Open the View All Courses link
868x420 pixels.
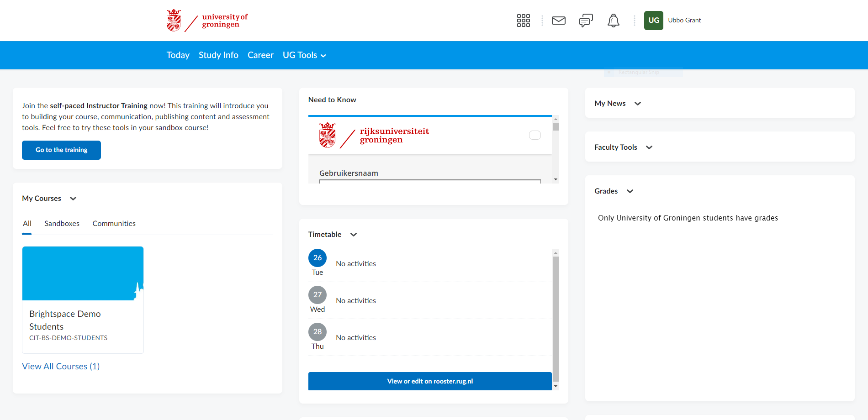(60, 366)
